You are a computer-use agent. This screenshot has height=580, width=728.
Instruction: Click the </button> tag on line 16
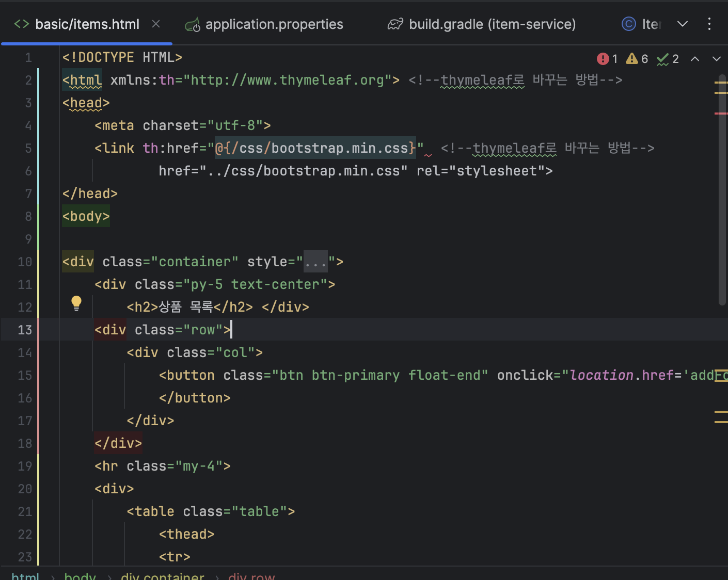pyautogui.click(x=195, y=398)
